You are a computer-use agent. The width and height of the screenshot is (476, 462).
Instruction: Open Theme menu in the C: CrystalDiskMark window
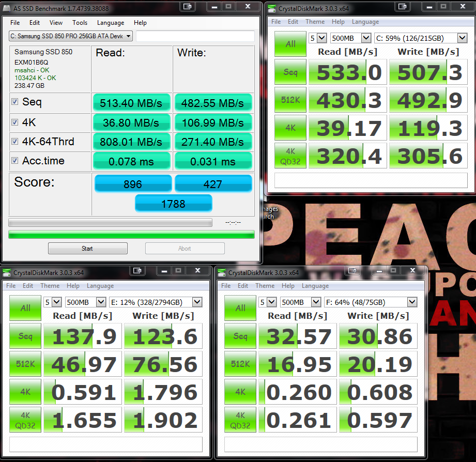(x=315, y=22)
